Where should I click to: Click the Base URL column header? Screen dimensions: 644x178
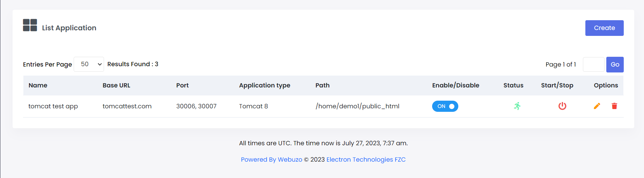point(116,85)
